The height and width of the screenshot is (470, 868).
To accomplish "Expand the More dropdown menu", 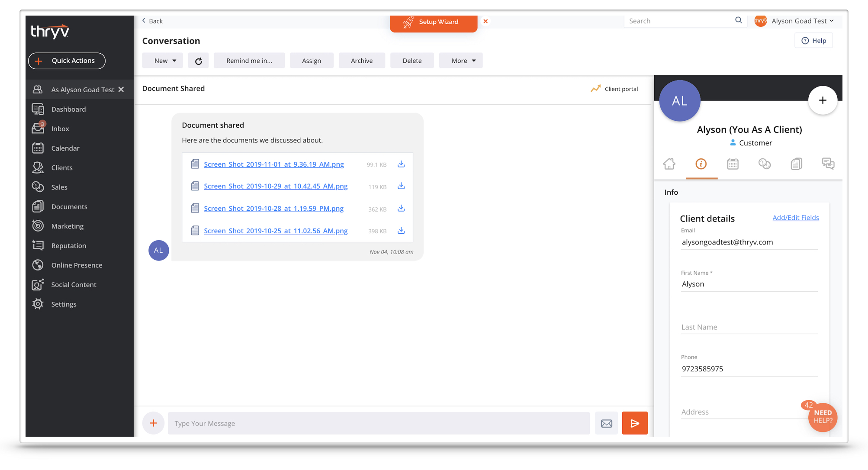I will click(461, 61).
